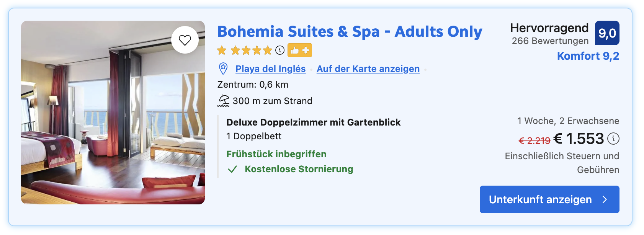Screen dimensions: 644x235
Task: Click the green checkmark before Kostenlose Stornierung
Action: [232, 169]
